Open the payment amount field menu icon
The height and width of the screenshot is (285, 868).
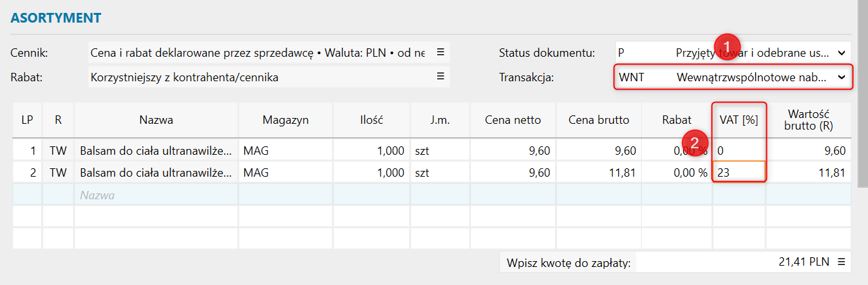[841, 262]
